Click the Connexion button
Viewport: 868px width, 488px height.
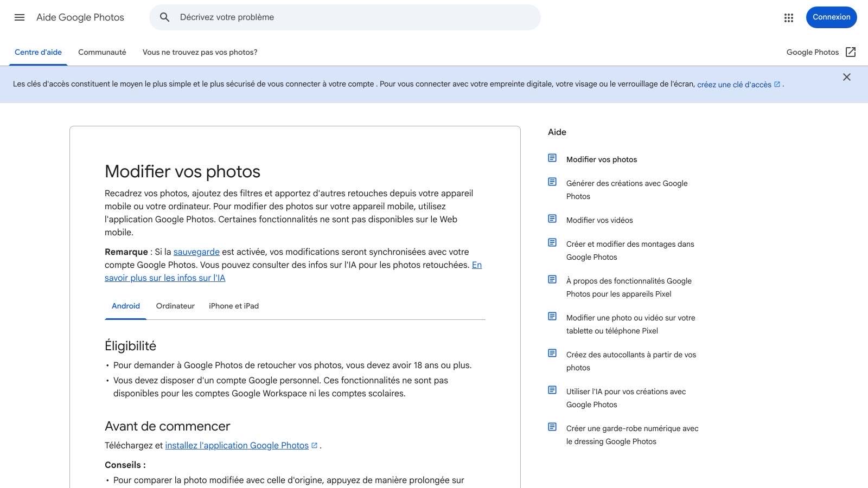tap(831, 17)
